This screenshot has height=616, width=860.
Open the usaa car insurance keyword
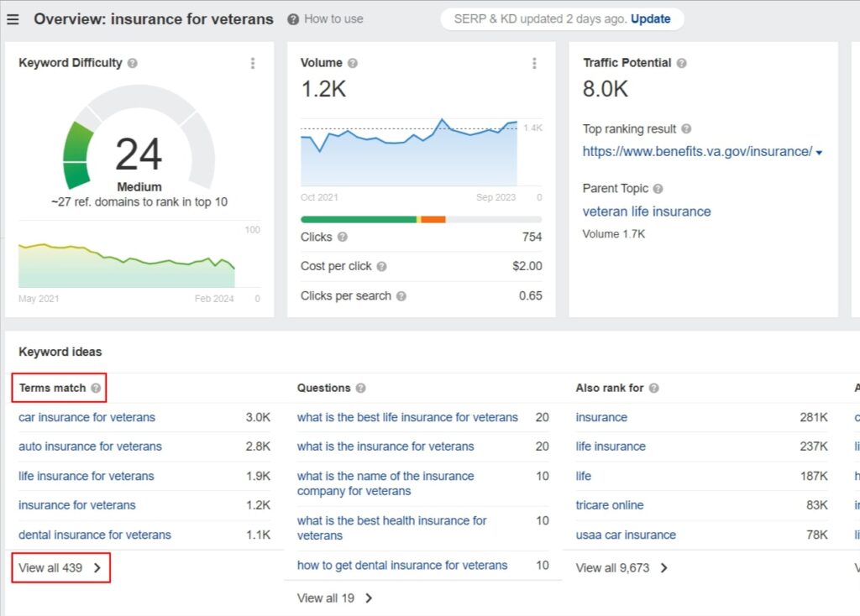click(x=626, y=535)
